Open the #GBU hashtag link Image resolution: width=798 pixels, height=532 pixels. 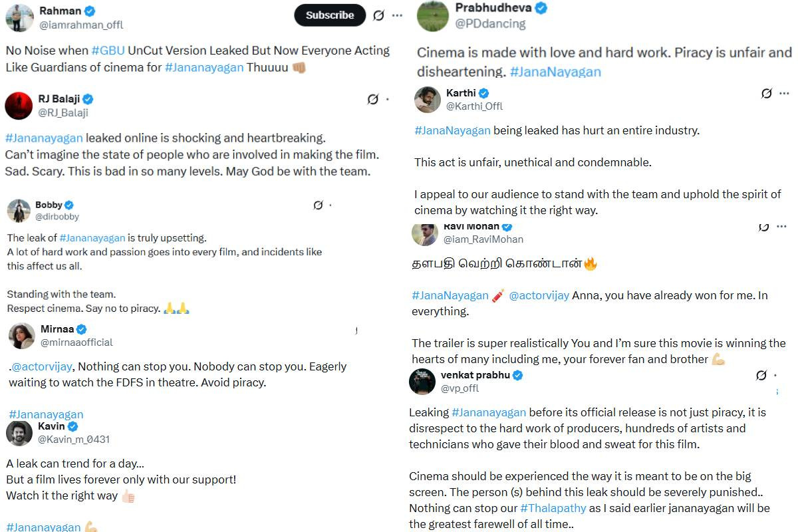(104, 51)
